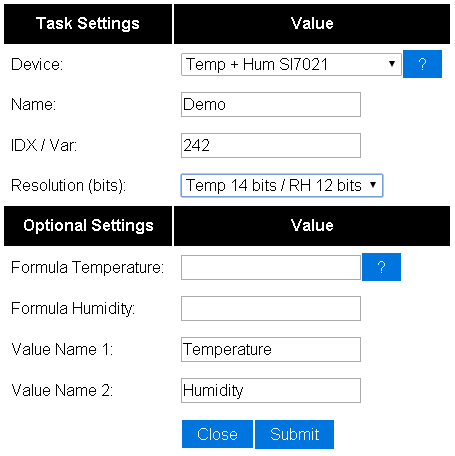
Task: Click the Optional Settings header
Action: (88, 226)
